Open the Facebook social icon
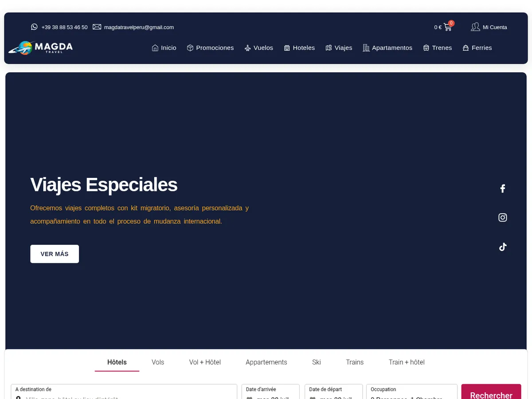Image resolution: width=532 pixels, height=399 pixels. (x=502, y=188)
